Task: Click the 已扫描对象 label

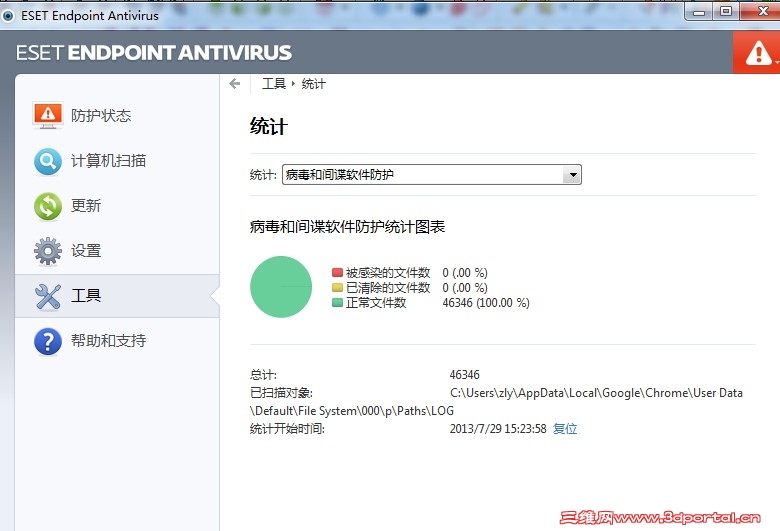Action: tap(281, 393)
